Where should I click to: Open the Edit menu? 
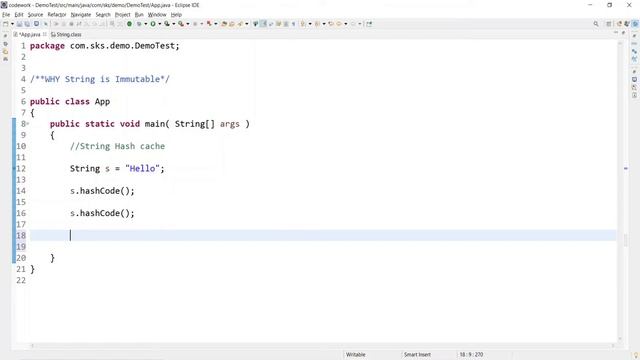tap(19, 14)
